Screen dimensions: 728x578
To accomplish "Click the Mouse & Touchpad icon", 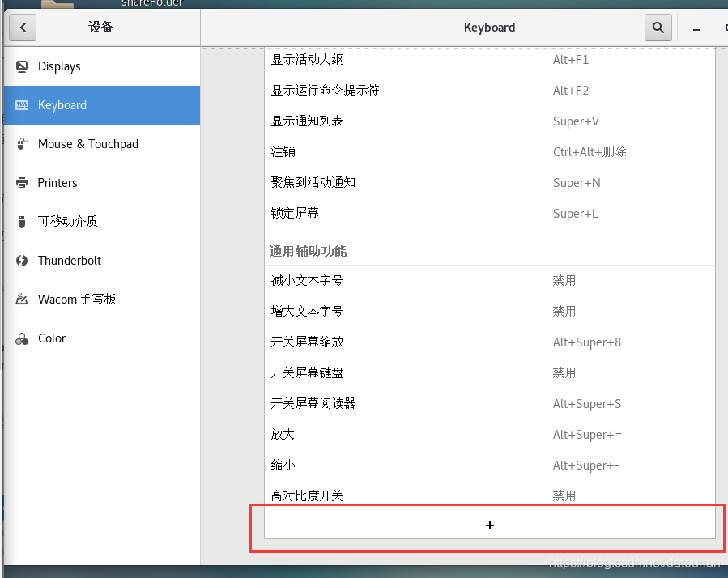I will point(22,144).
